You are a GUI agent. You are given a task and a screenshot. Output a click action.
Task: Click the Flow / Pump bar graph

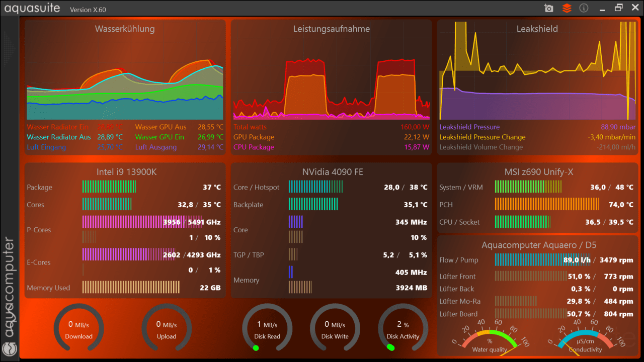coord(542,259)
